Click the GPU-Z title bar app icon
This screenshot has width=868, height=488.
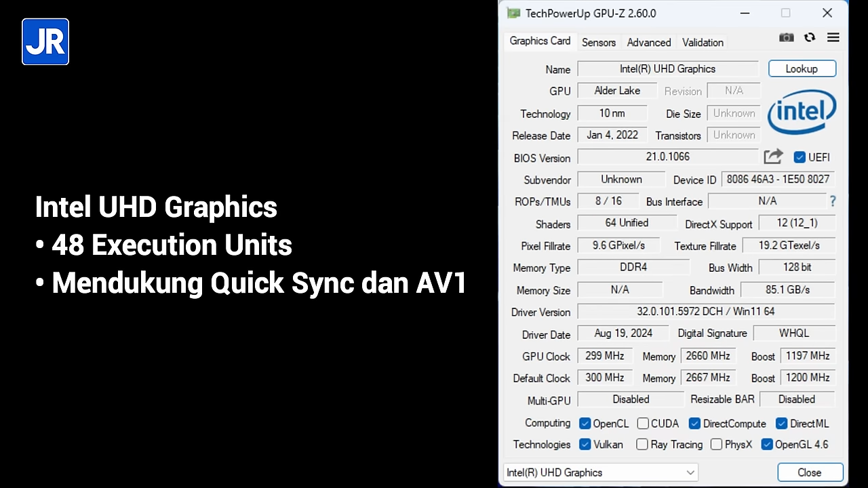point(514,13)
